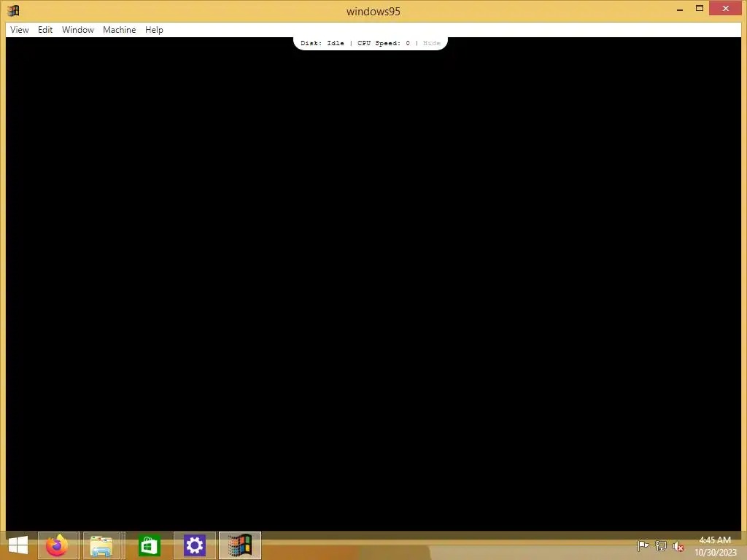Maximize the windows95 window
The height and width of the screenshot is (560, 747).
[700, 9]
